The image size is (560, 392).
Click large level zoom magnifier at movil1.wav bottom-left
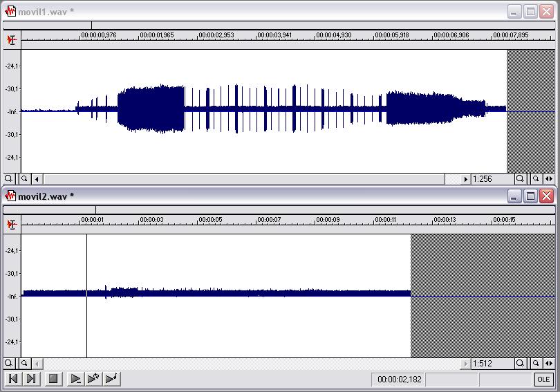(8, 178)
